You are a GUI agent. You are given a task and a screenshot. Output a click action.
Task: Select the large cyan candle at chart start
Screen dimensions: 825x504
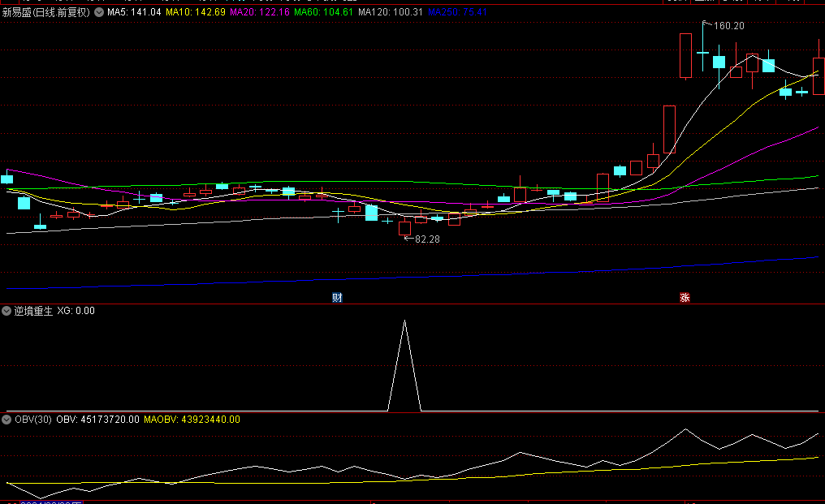[x=24, y=203]
